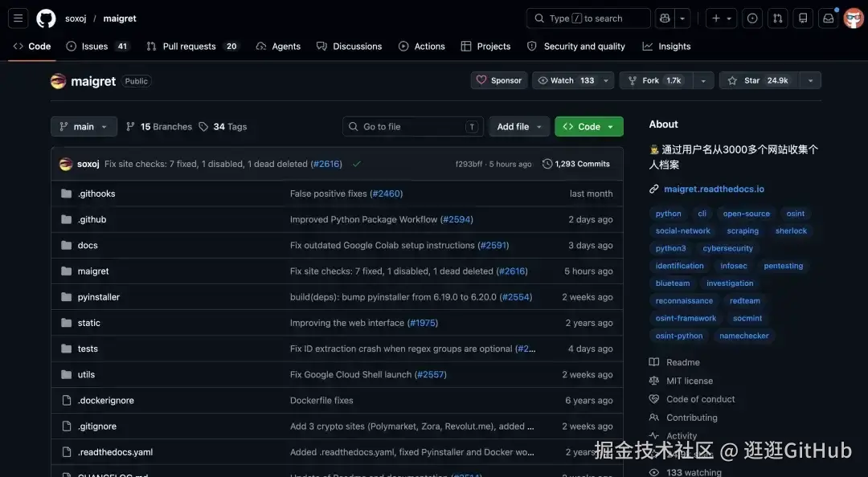The image size is (868, 477).
Task: Open the 1,293 Commits history link
Action: click(x=576, y=164)
